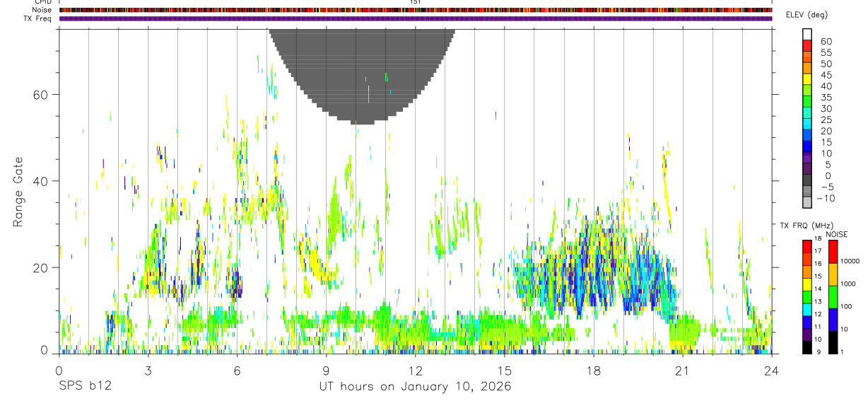Click the 'SPS b12' label
Image resolution: width=868 pixels, height=401 pixels.
pos(84,387)
